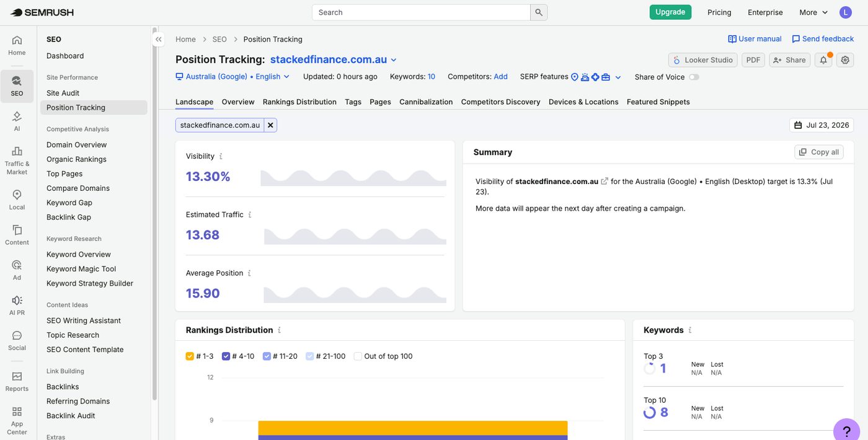This screenshot has width=868, height=440.
Task: Expand the More menu
Action: tap(813, 12)
